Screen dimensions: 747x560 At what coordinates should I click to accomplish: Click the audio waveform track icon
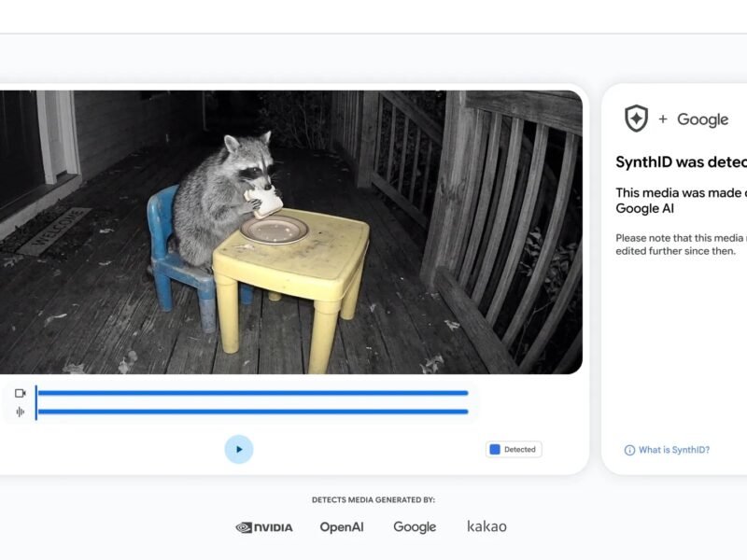[x=20, y=412]
